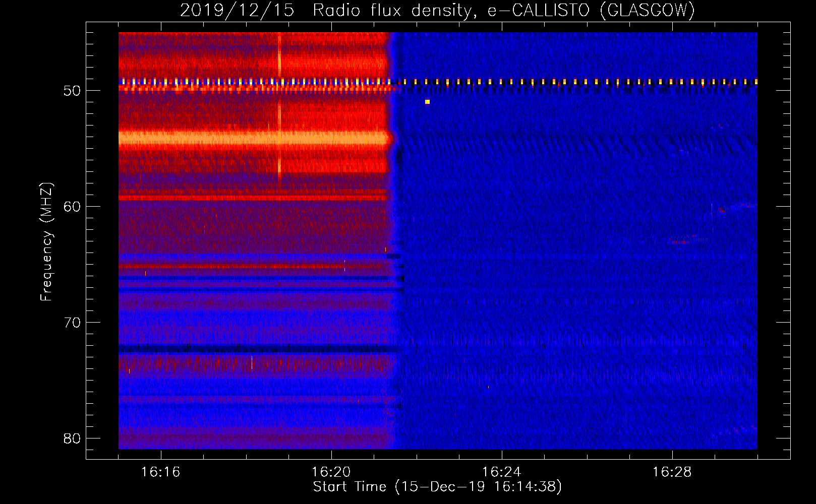Click the thin red line just above 60 MHz

tap(252, 198)
